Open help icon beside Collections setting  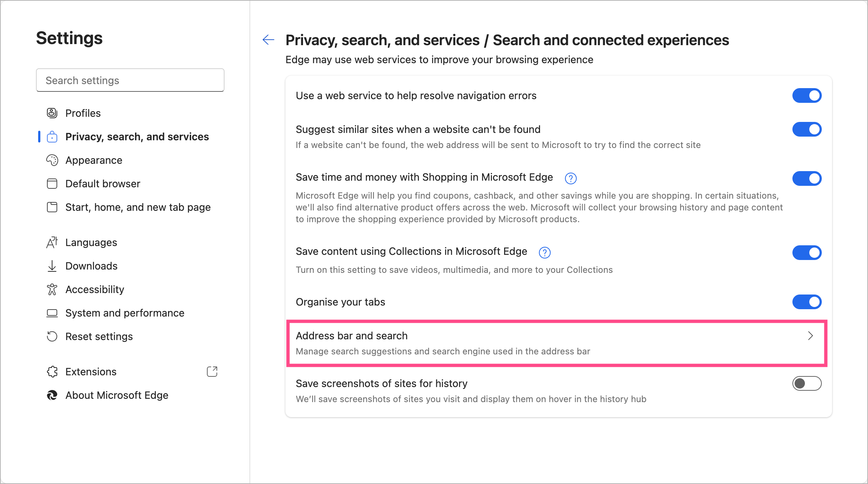[544, 253]
